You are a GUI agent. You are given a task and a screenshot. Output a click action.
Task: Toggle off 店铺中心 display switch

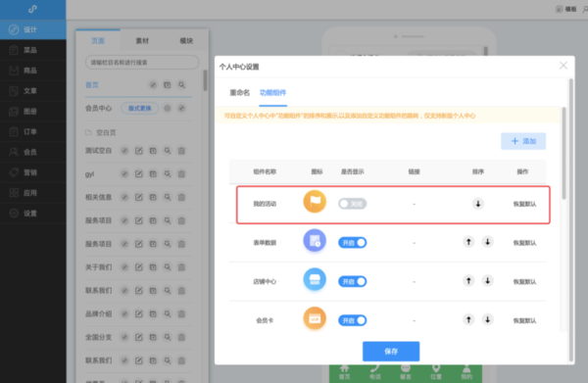(353, 281)
